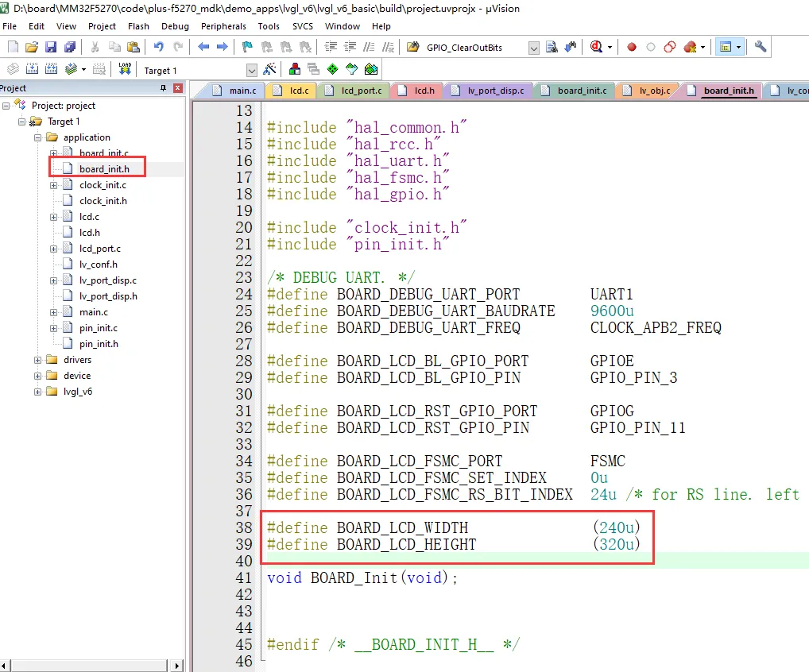
Task: Insert a bookmark with flag icon
Action: (x=247, y=47)
